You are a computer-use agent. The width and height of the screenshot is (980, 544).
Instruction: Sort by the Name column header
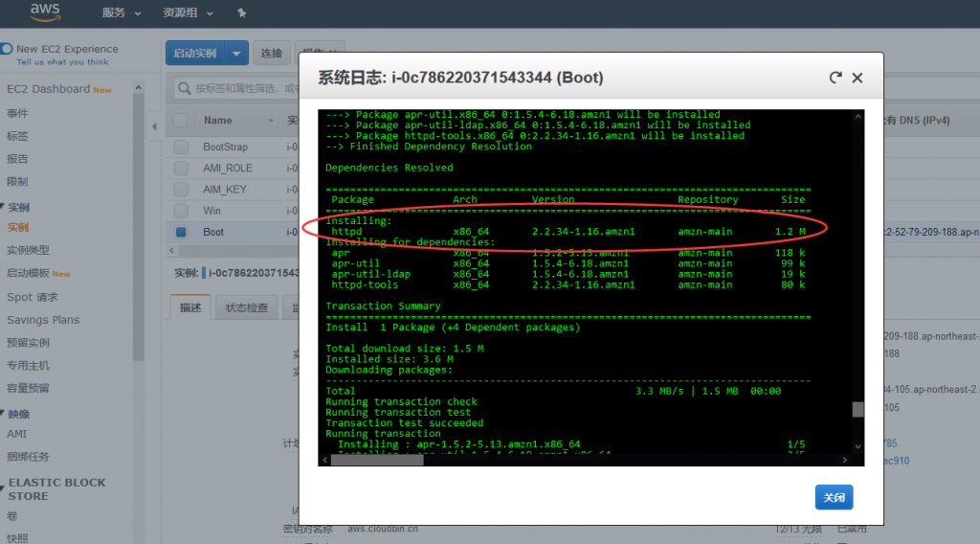tap(217, 120)
